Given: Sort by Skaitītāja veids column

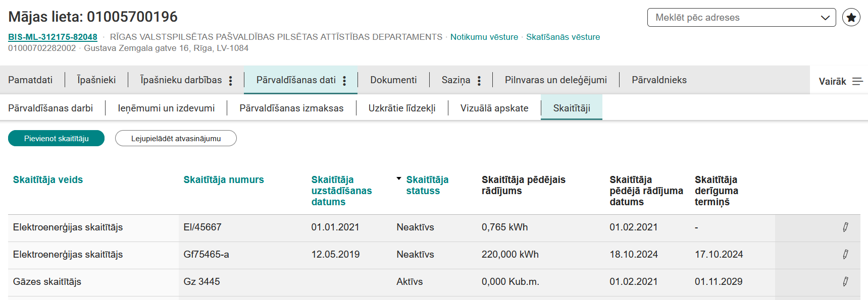Looking at the screenshot, I should 48,180.
